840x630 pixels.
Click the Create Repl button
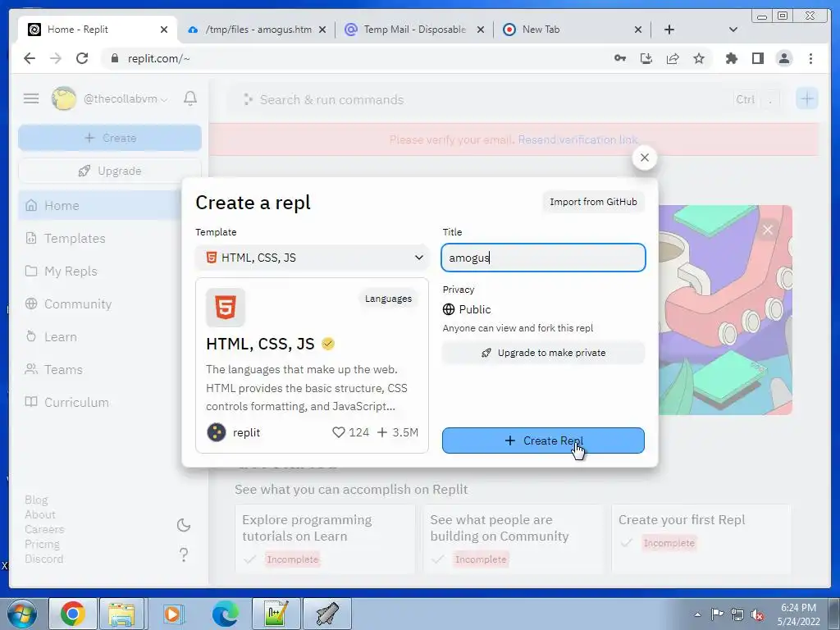coord(543,441)
